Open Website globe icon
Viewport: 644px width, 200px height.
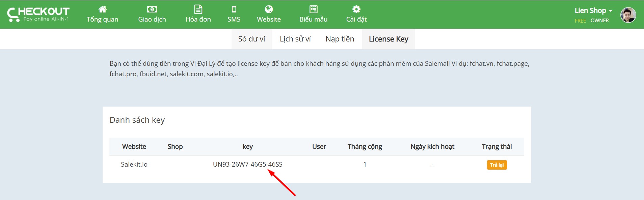pos(269,9)
